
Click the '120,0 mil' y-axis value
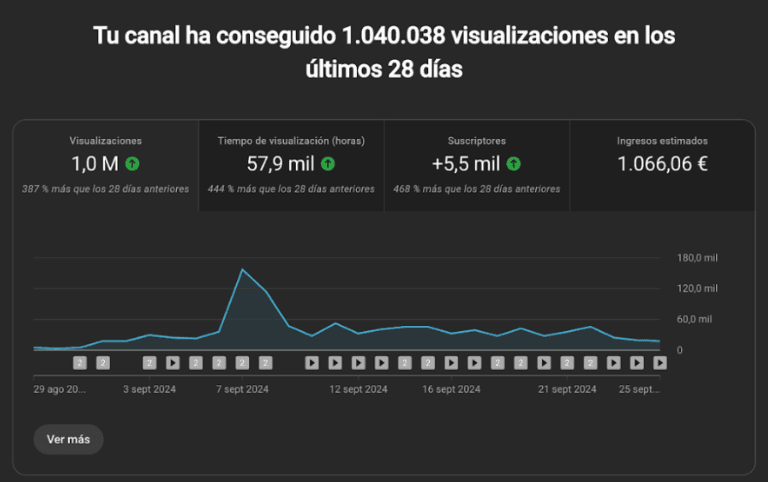(697, 289)
